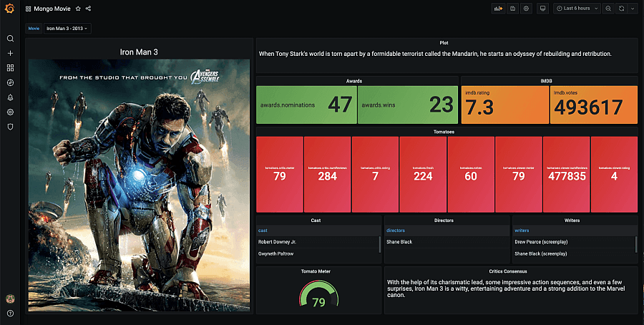Screen dimensions: 644x325
Task: Toggle the cycle view mode monitor icon
Action: pyautogui.click(x=542, y=9)
